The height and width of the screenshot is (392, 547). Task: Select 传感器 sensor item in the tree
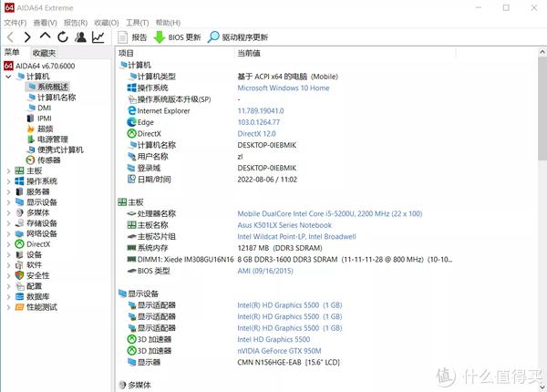coord(43,160)
